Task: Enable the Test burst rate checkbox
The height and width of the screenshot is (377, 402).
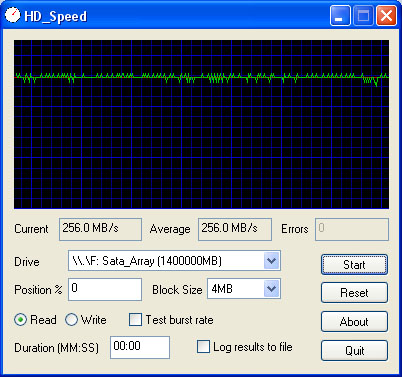Action: pos(136,320)
